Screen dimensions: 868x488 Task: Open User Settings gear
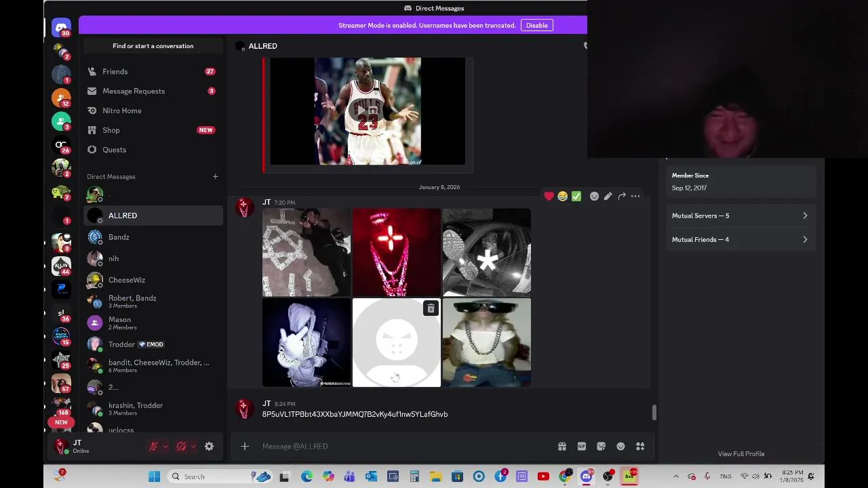click(x=209, y=446)
